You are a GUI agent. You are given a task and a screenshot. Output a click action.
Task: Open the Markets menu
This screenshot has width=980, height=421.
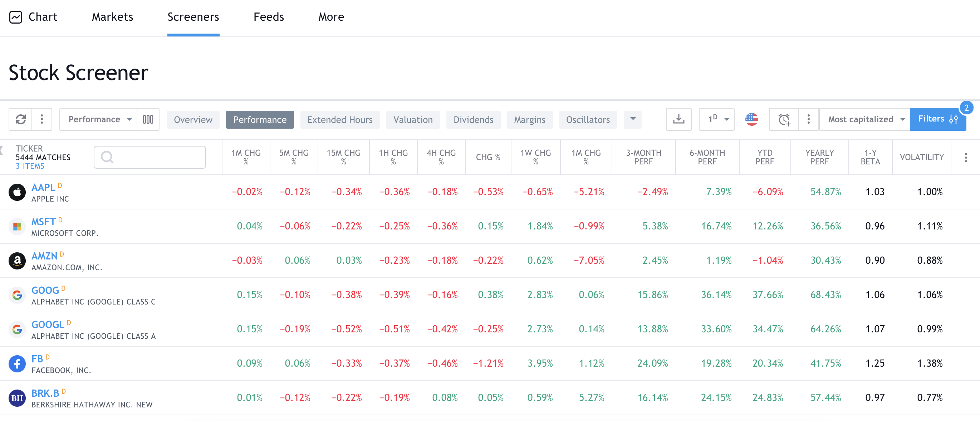[112, 17]
